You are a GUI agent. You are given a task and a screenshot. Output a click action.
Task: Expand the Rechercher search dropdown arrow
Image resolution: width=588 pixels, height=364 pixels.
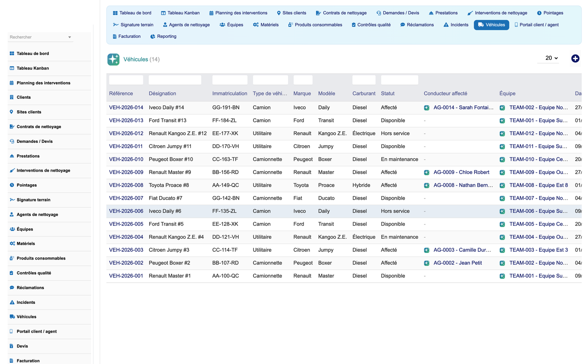click(x=70, y=37)
